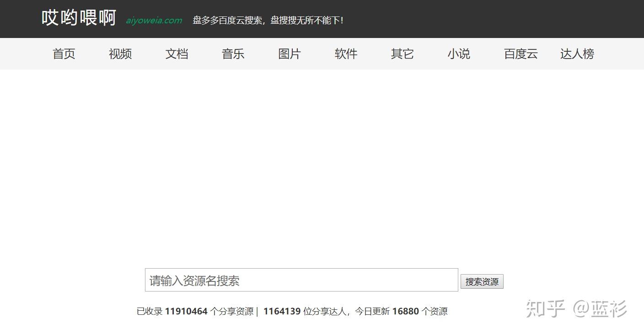View the 达人榜 ranking page
644x335 pixels.
click(x=577, y=54)
